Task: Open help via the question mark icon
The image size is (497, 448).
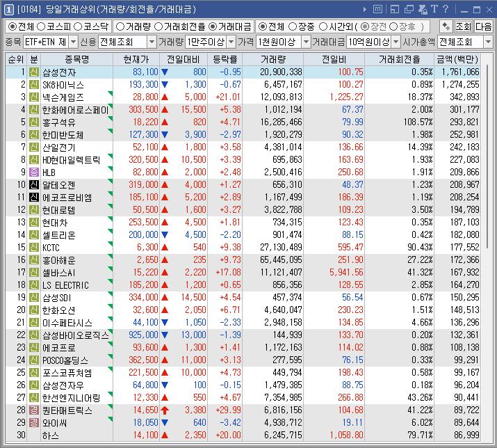Action: (446, 9)
